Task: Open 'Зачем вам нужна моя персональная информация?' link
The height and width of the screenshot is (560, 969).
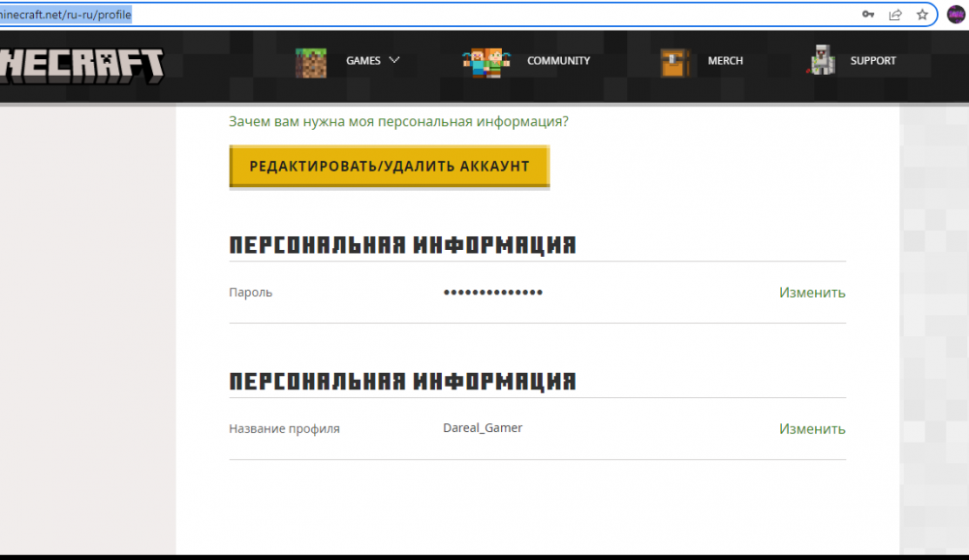Action: [398, 122]
